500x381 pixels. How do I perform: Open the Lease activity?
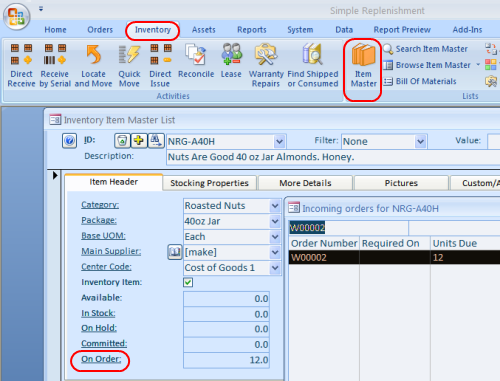pos(231,61)
